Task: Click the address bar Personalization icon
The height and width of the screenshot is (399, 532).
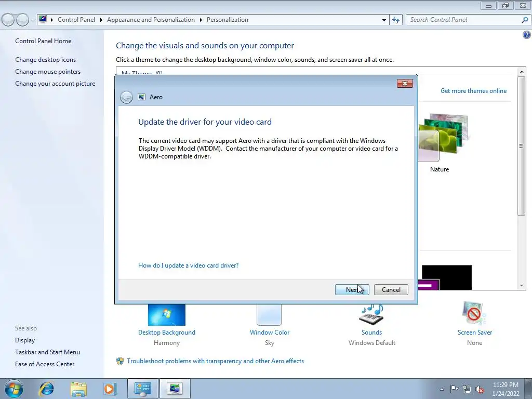Action: click(43, 19)
